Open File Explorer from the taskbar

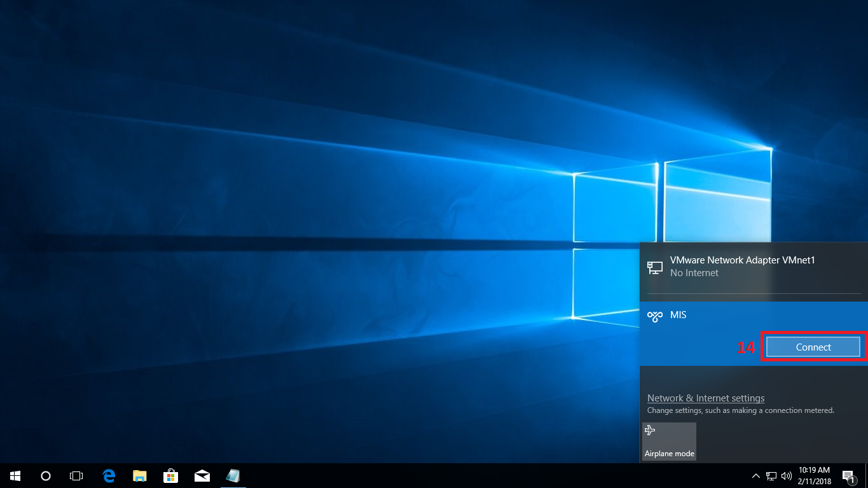[x=139, y=475]
